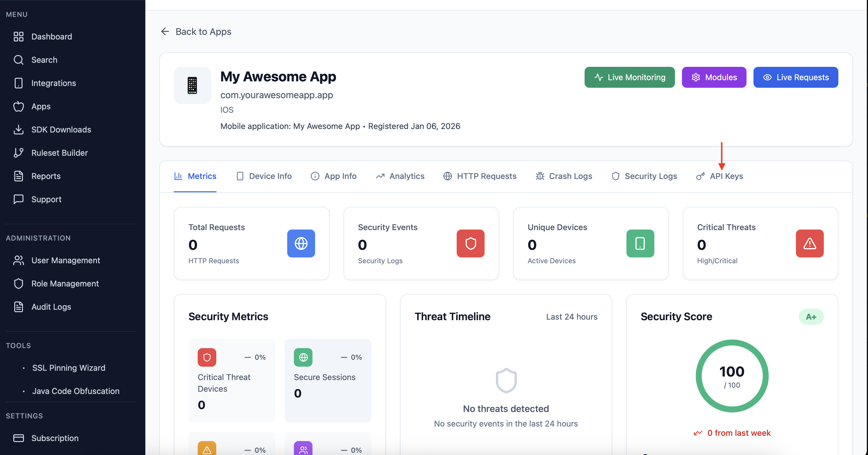Switch to the App Info tab

pos(334,176)
